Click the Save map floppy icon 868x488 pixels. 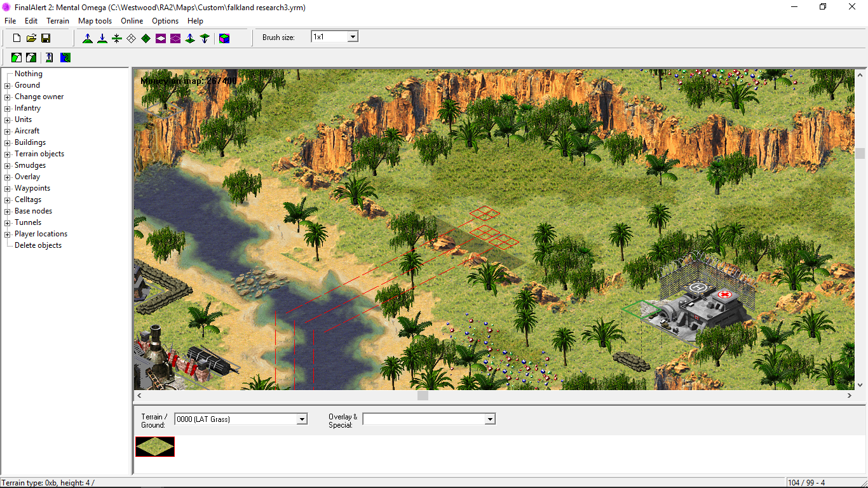[x=46, y=38]
